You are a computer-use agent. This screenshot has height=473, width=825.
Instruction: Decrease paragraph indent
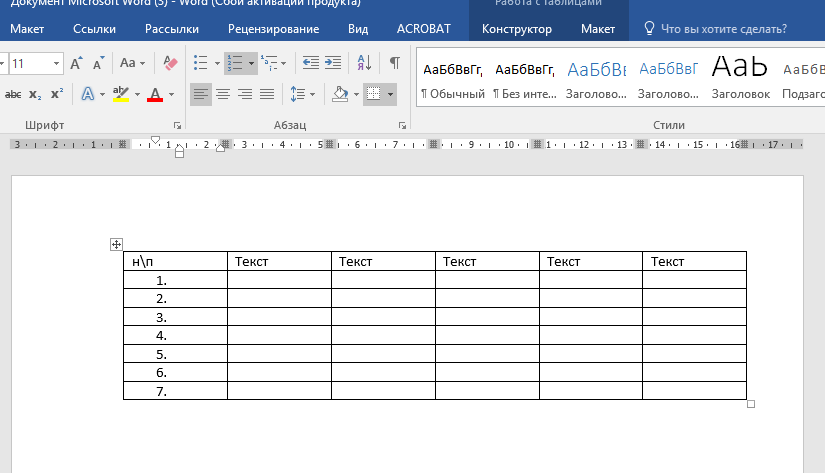(x=310, y=63)
